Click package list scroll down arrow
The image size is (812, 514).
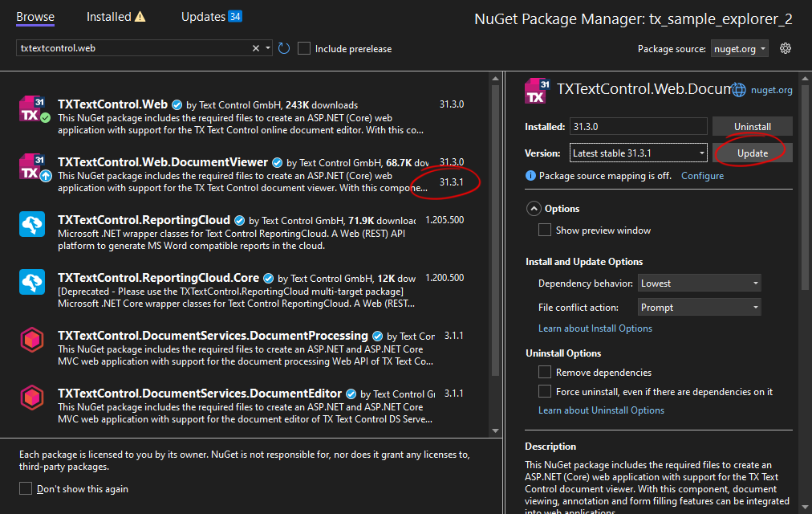tap(495, 430)
